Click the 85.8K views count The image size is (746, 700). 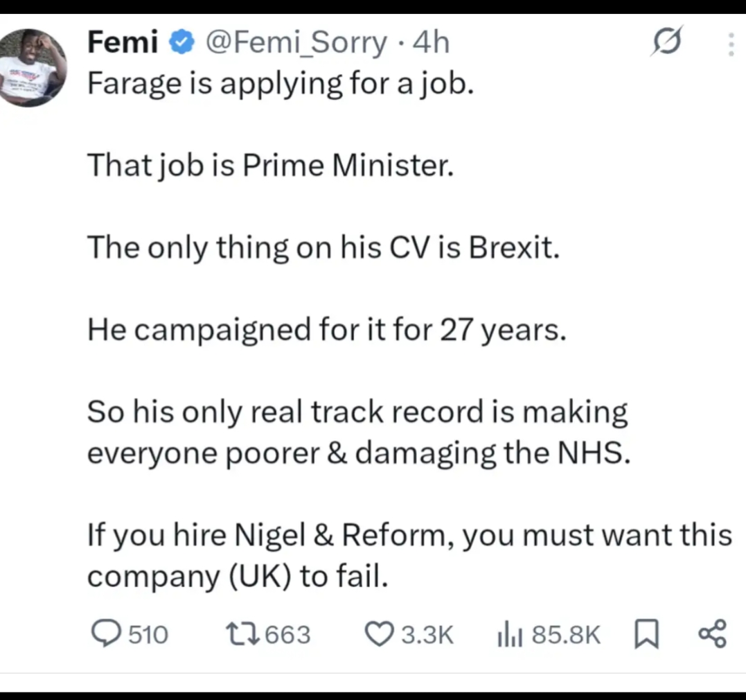(566, 634)
